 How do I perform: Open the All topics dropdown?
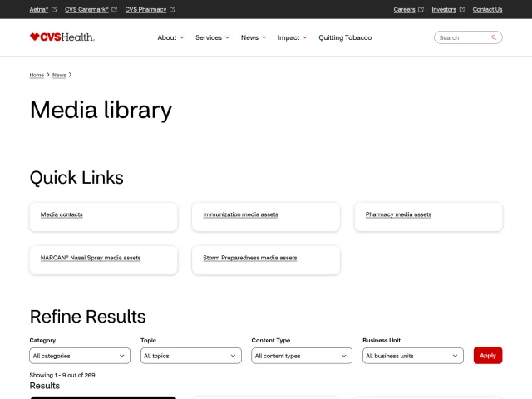click(191, 356)
